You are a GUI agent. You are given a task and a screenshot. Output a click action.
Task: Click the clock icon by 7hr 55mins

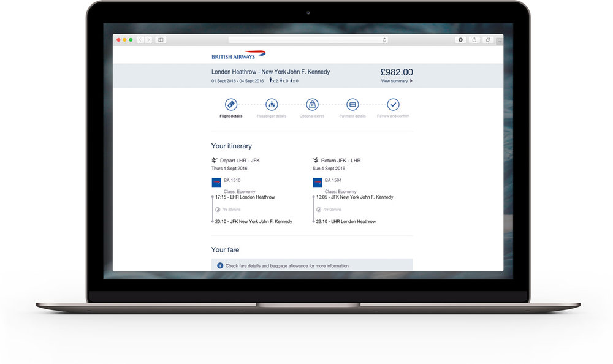tap(218, 210)
